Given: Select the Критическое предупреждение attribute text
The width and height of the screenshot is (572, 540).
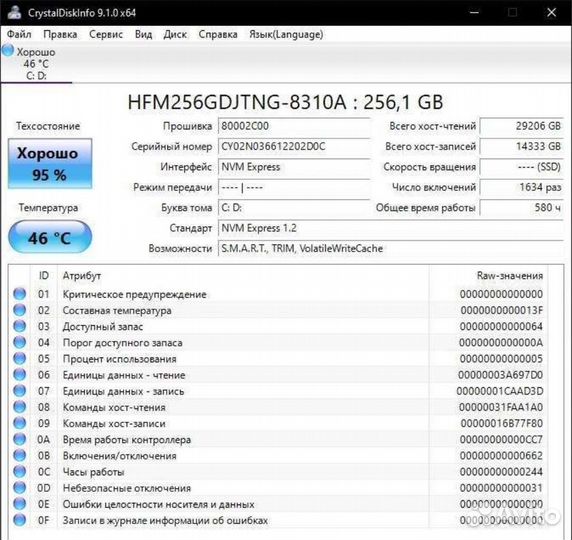Looking at the screenshot, I should (x=135, y=294).
